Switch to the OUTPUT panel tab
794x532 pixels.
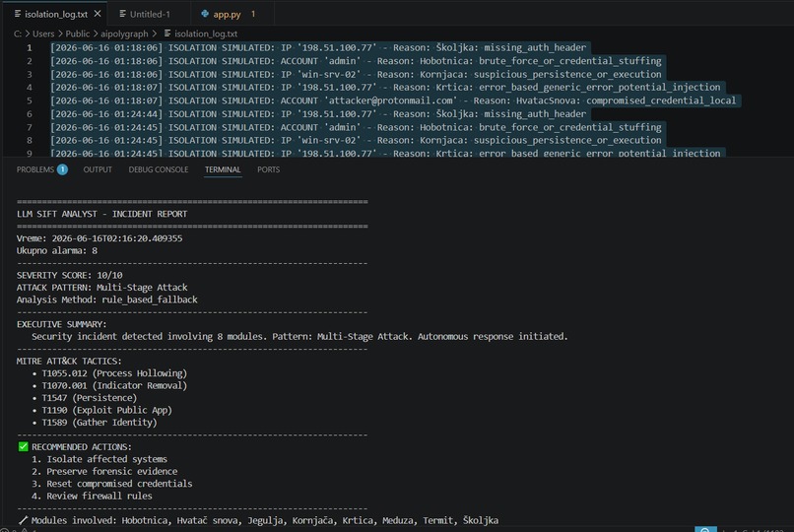98,169
